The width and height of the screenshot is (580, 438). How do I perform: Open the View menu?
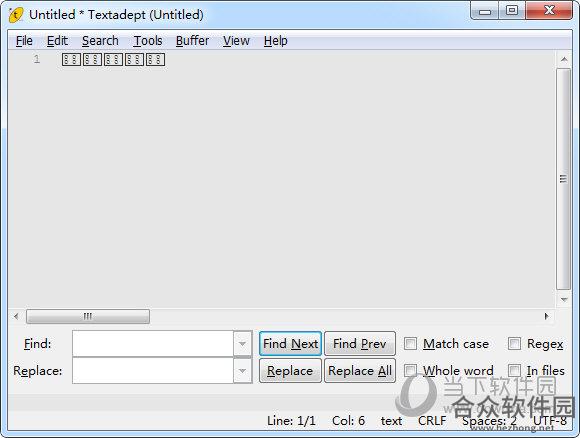236,41
